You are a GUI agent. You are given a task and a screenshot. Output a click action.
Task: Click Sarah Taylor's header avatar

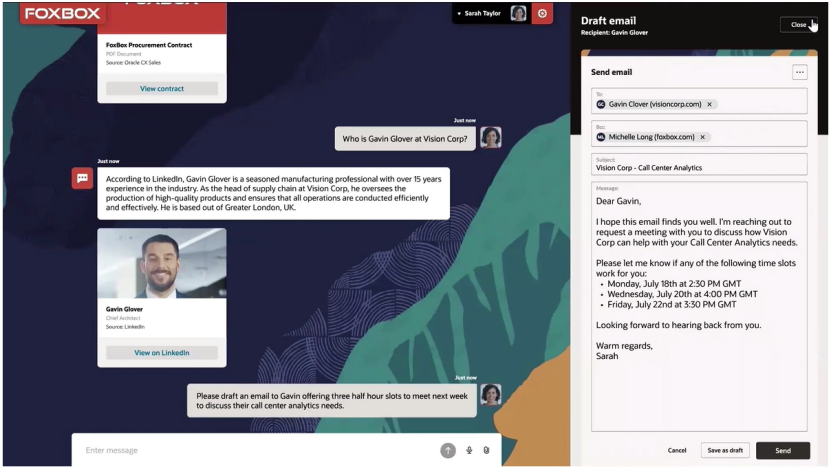click(518, 13)
